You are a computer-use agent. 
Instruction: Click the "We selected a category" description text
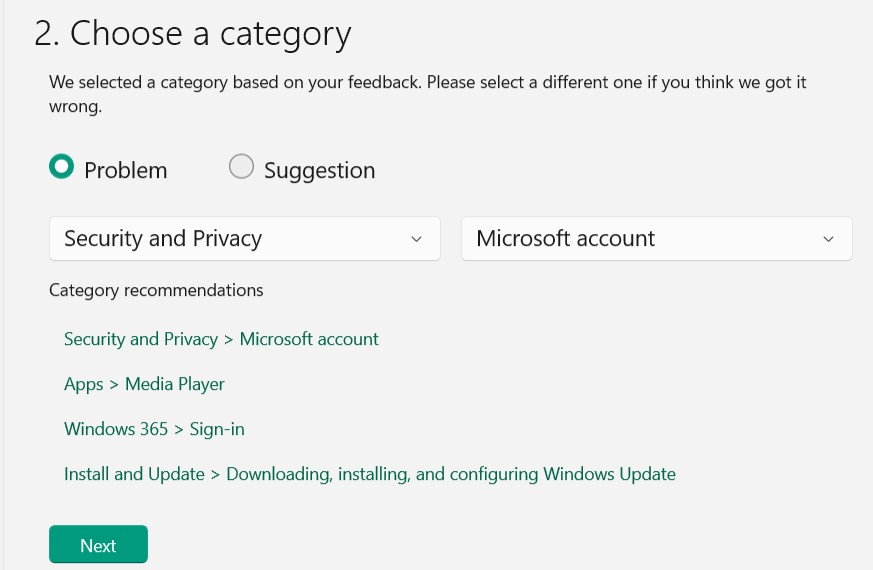(427, 82)
